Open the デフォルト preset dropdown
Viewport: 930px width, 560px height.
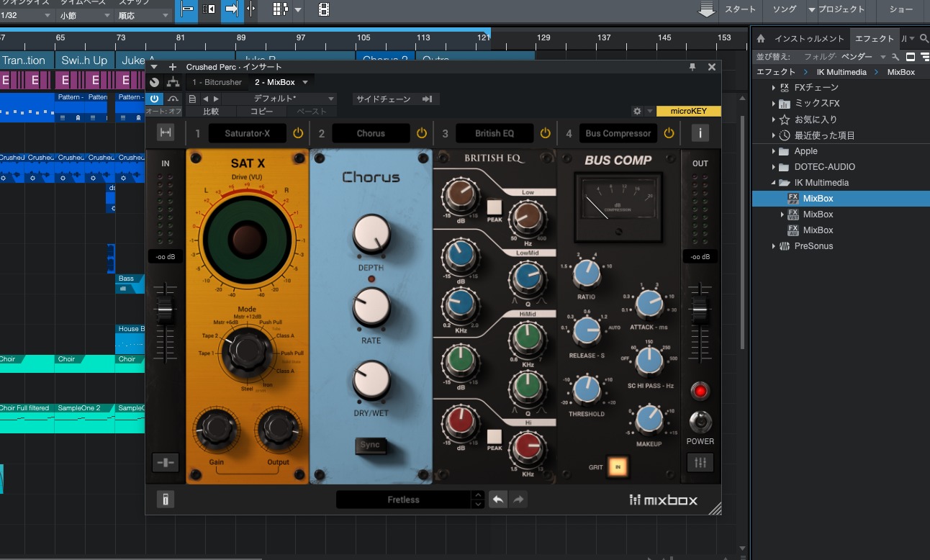tap(281, 99)
